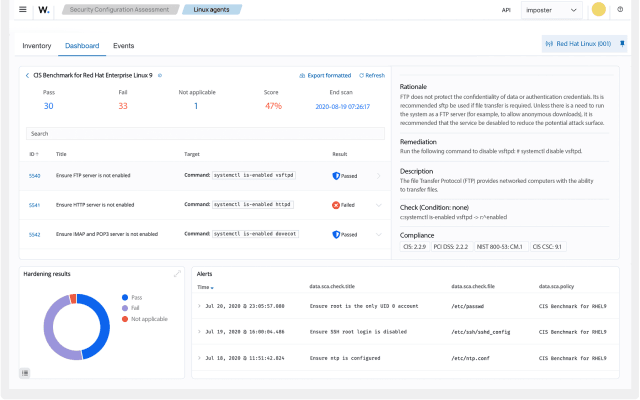
Task: Switch to the Events tab
Action: click(x=124, y=46)
